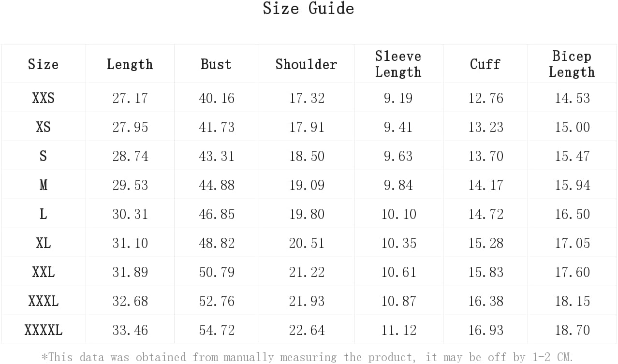
Task: Click the Bust column header
Action: pos(216,64)
